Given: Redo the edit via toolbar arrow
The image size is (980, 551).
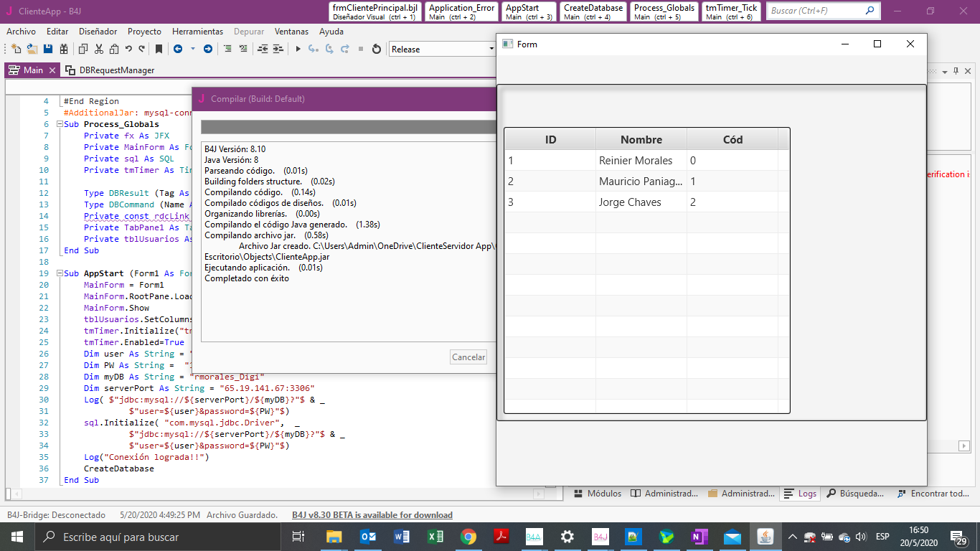Looking at the screenshot, I should [142, 49].
